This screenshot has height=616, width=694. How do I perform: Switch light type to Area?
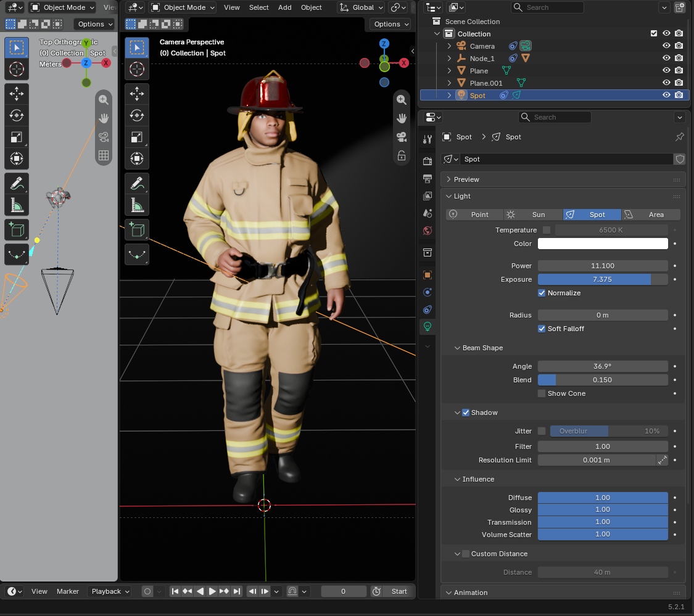tap(651, 215)
